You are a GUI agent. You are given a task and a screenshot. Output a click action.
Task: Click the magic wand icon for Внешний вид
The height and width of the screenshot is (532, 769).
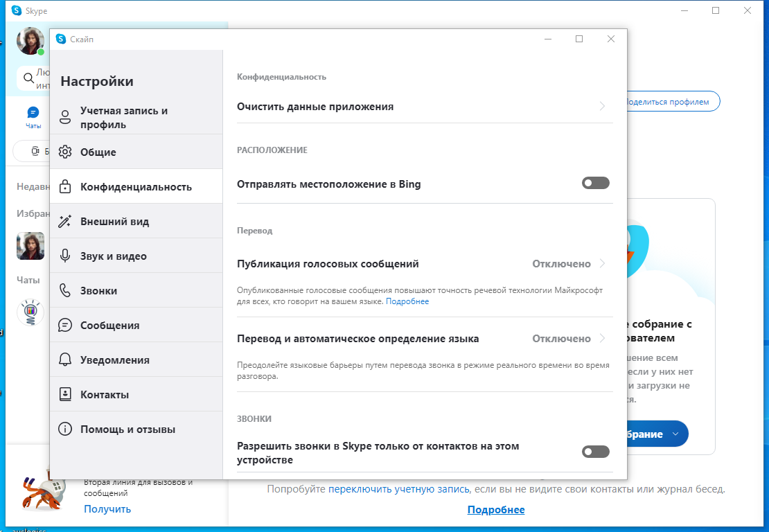click(x=64, y=221)
